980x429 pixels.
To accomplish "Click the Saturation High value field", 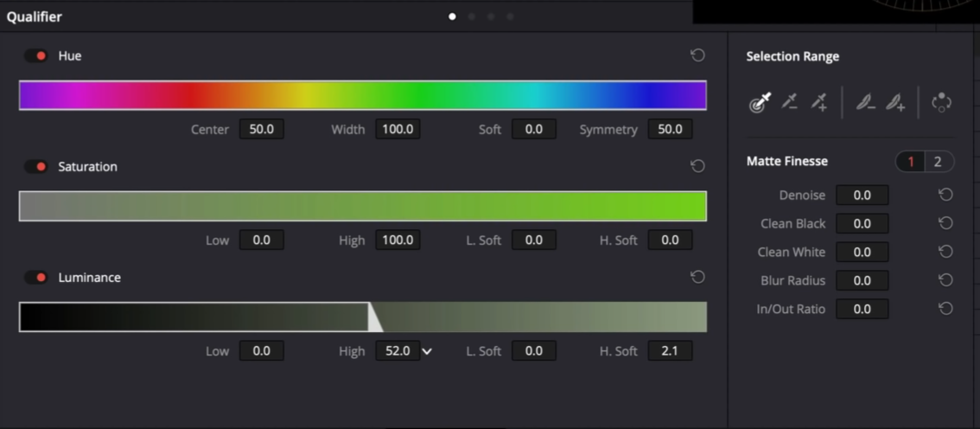I will (398, 240).
